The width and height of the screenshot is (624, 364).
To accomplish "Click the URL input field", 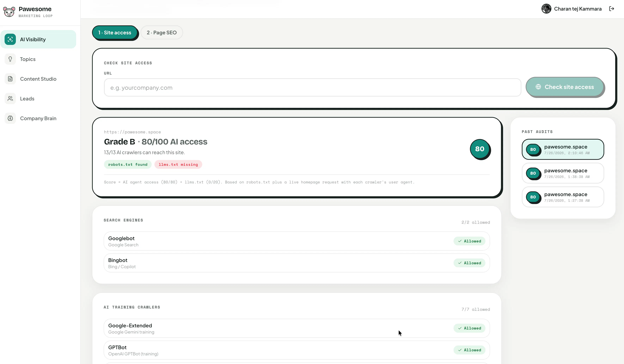I will pyautogui.click(x=313, y=88).
